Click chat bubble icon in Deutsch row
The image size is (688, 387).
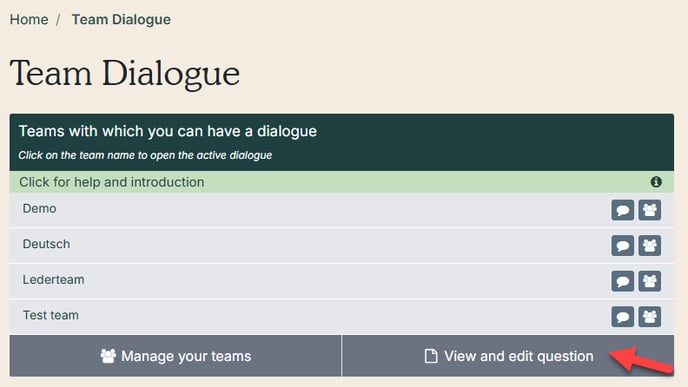(622, 246)
